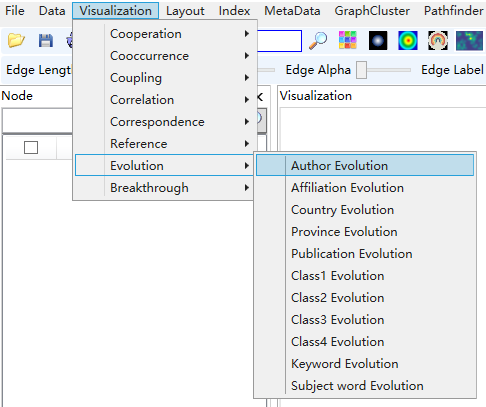Screen dimensions: 486x407
Task: Click the search text input box
Action: [x=279, y=41]
